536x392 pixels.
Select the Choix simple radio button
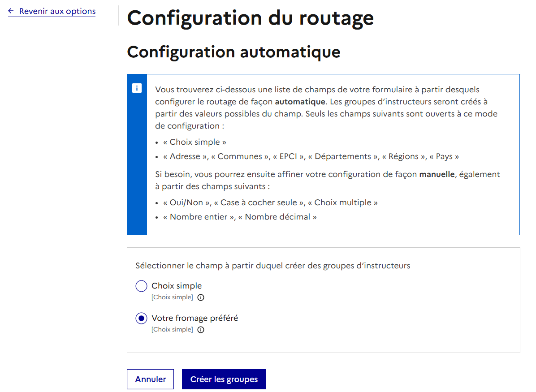tap(141, 286)
